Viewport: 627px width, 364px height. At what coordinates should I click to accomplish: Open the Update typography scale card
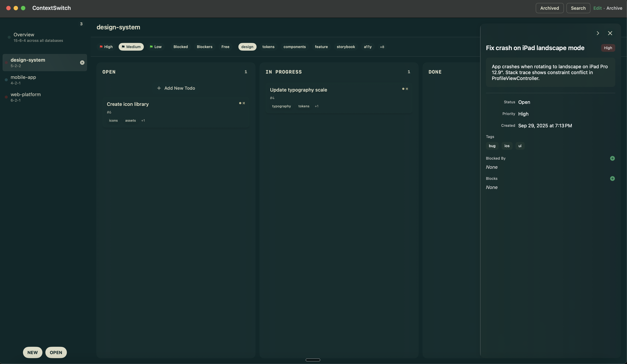(x=298, y=90)
